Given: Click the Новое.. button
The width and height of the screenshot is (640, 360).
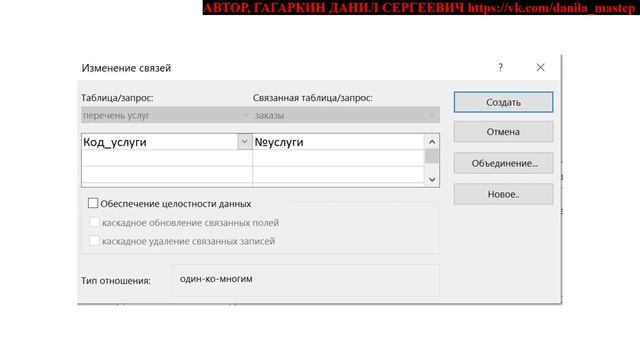Looking at the screenshot, I should [503, 194].
